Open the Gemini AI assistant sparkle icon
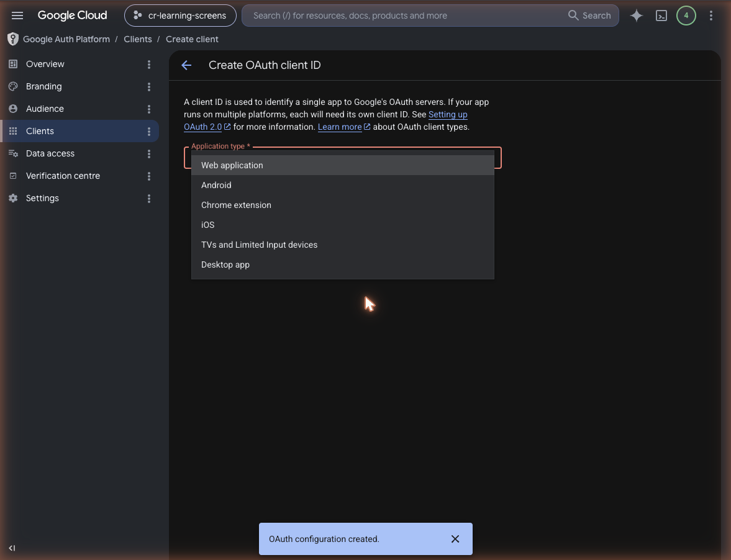731x560 pixels. (637, 16)
